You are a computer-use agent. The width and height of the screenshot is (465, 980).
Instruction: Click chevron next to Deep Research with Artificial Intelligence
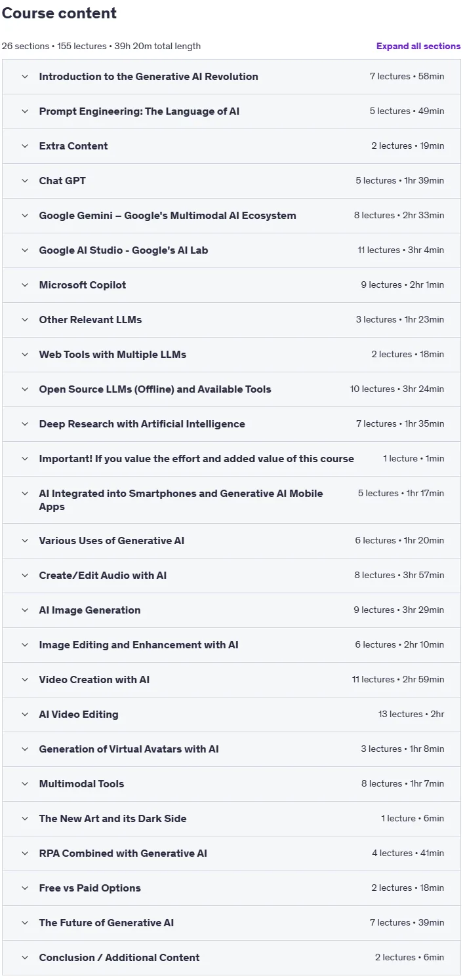[x=25, y=424]
